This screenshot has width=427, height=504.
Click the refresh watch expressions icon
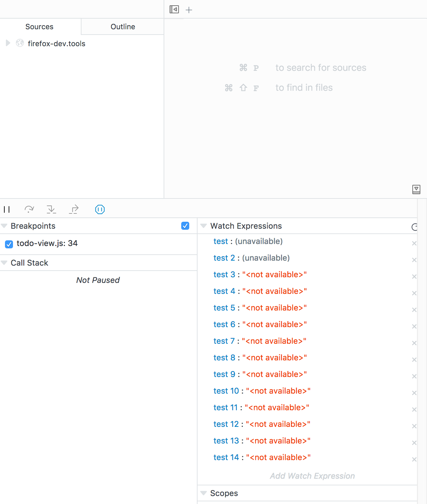click(x=414, y=227)
